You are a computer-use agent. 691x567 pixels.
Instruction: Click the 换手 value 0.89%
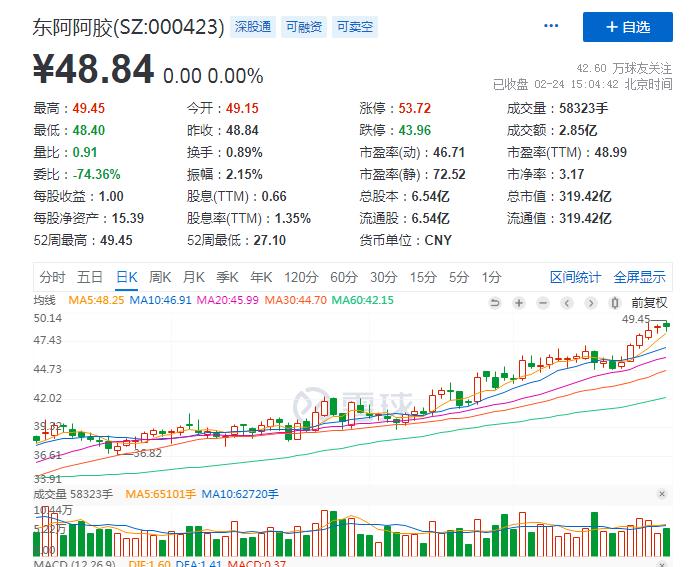245,152
